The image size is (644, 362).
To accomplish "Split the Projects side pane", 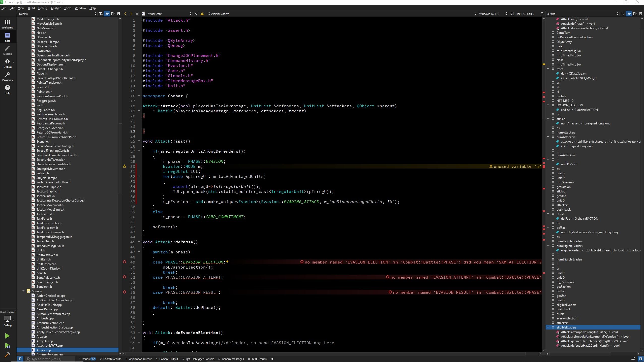I will 113,14.
